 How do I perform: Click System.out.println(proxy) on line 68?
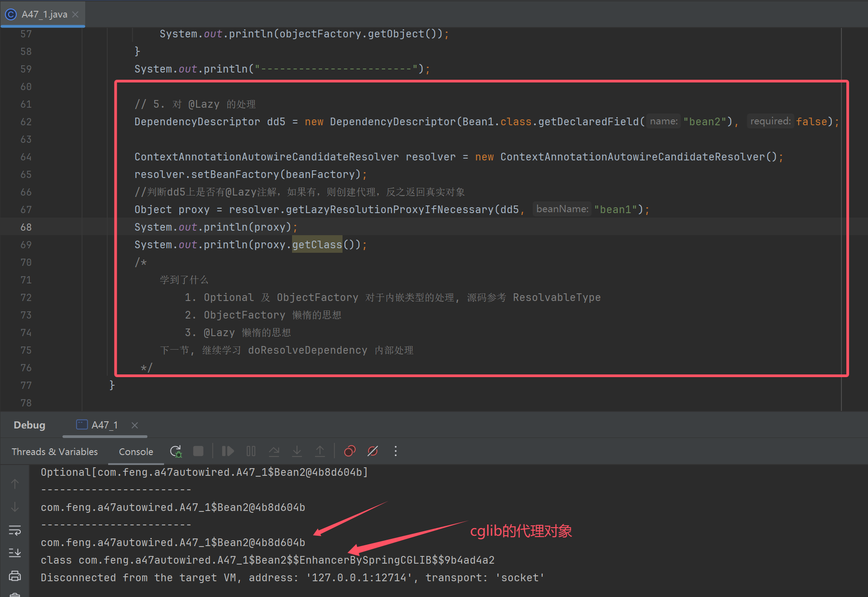[x=216, y=227]
